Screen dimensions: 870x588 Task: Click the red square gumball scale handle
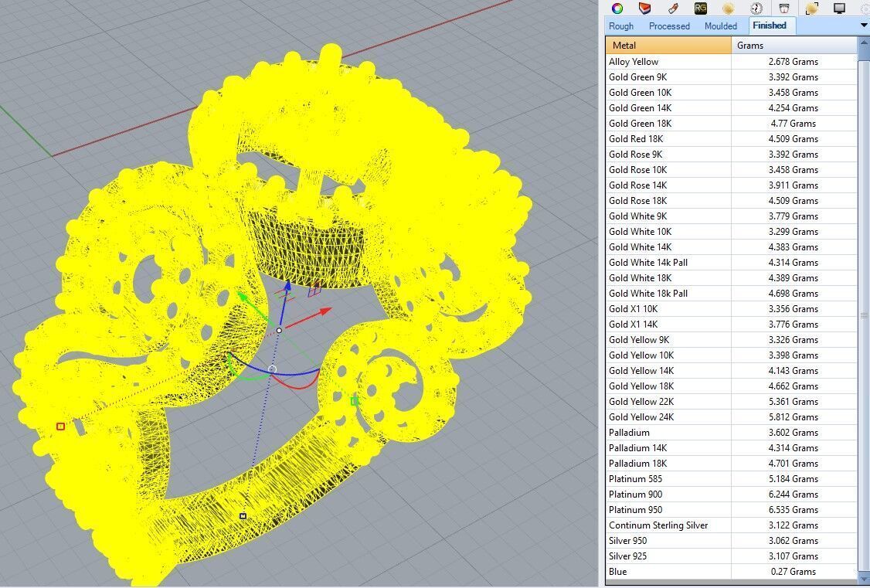point(60,427)
